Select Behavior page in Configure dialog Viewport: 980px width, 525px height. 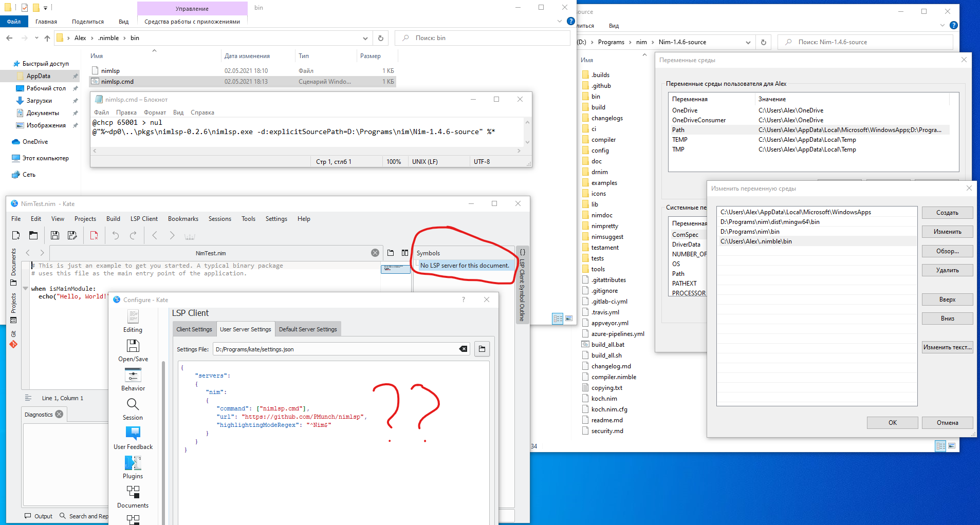[x=133, y=380]
